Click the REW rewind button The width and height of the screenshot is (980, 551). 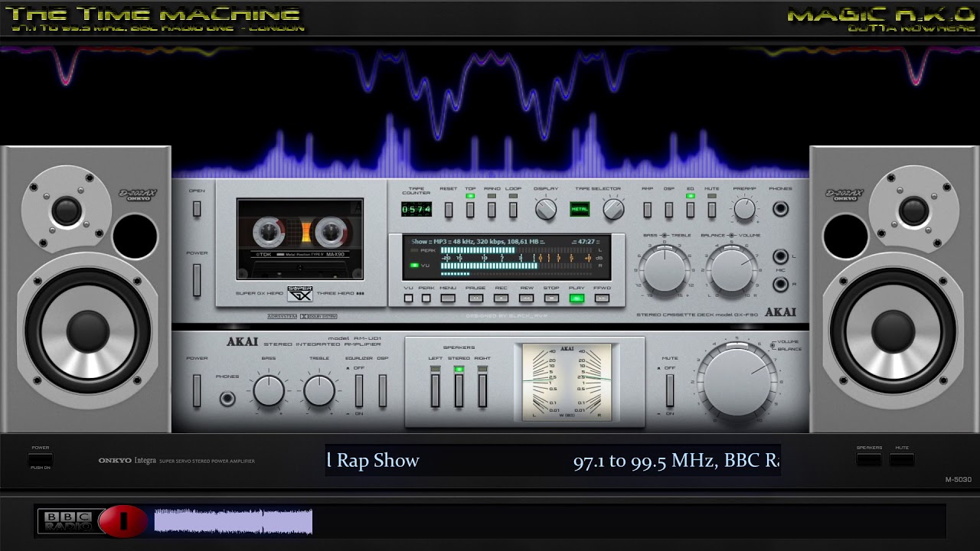(527, 298)
